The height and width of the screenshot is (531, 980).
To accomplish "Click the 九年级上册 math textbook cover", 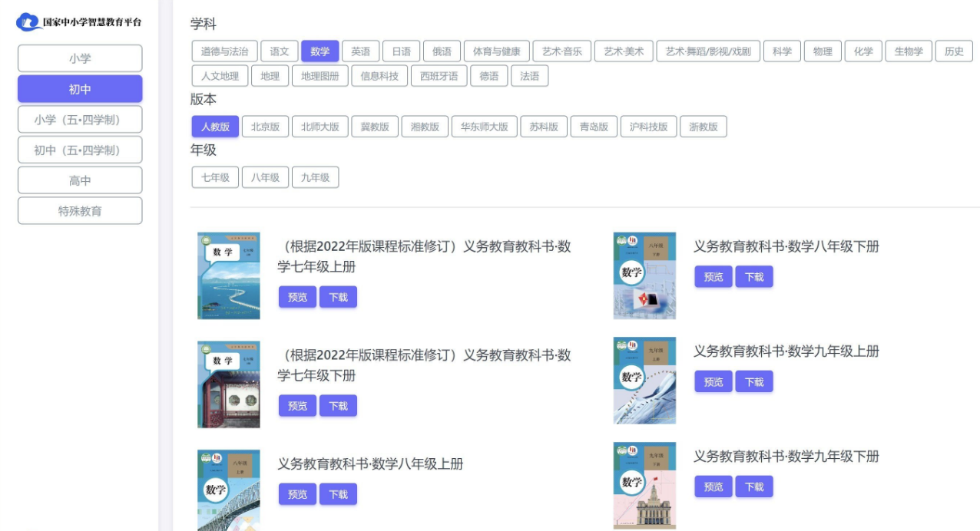I will [x=644, y=381].
